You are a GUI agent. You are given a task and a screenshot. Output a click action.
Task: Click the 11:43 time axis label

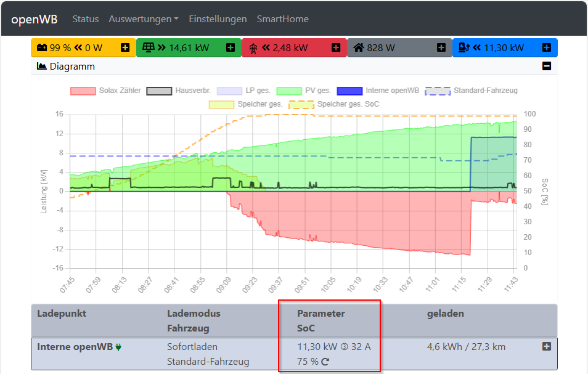pyautogui.click(x=511, y=285)
